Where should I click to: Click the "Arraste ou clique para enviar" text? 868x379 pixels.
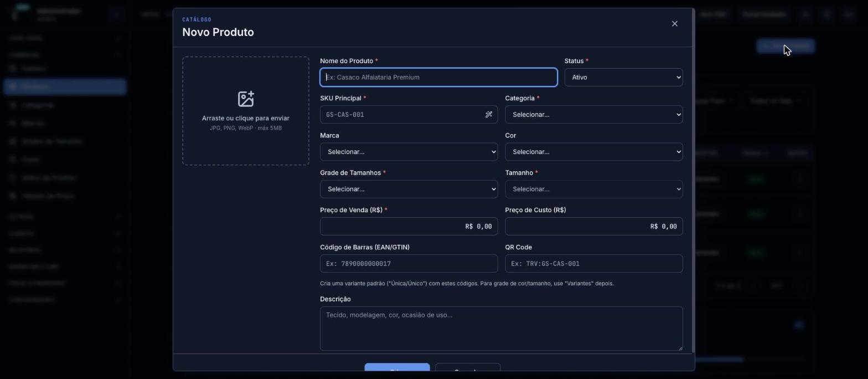(246, 118)
